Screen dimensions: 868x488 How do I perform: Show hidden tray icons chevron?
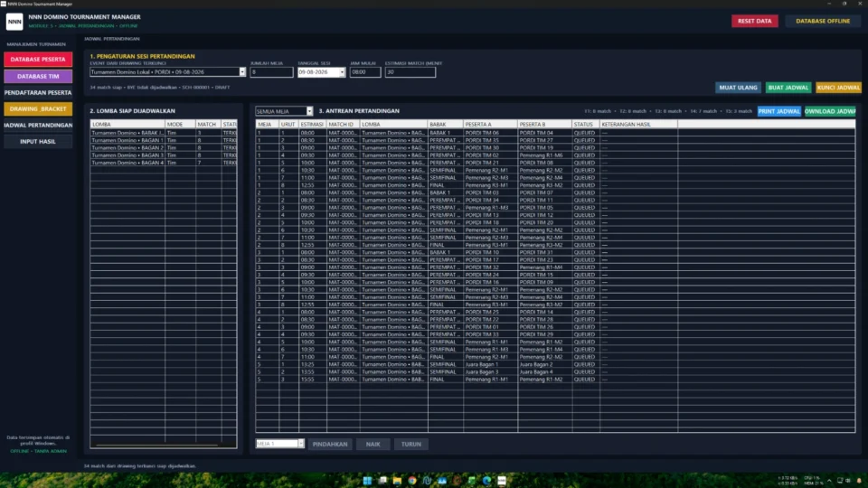[829, 480]
